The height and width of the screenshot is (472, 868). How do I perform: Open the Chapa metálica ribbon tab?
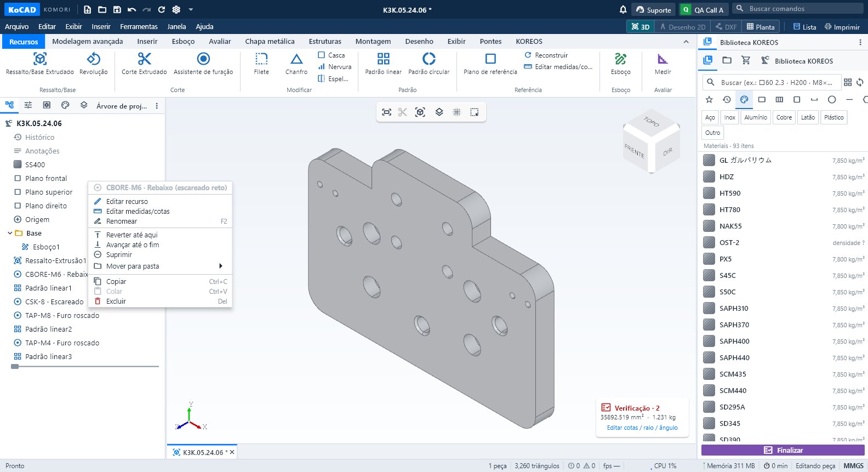tap(270, 42)
